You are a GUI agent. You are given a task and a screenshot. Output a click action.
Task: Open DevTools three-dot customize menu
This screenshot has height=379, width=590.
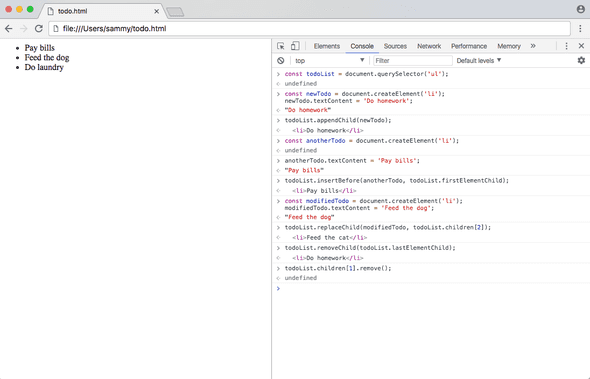pos(566,46)
